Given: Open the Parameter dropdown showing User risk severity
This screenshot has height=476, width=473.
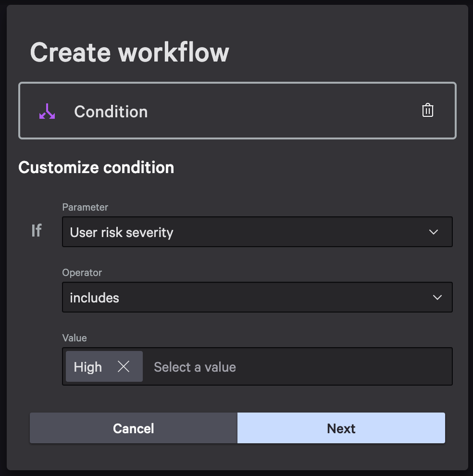Looking at the screenshot, I should pyautogui.click(x=257, y=232).
